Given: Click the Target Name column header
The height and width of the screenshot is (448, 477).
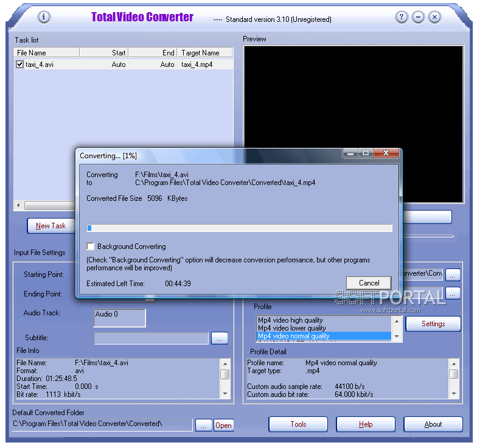Looking at the screenshot, I should (x=204, y=52).
